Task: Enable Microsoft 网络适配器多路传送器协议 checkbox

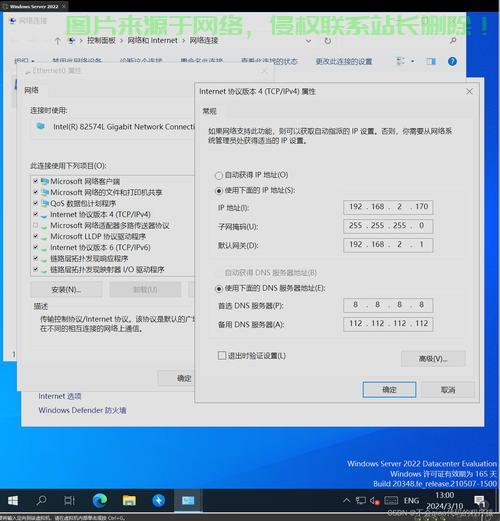Action: [x=36, y=225]
